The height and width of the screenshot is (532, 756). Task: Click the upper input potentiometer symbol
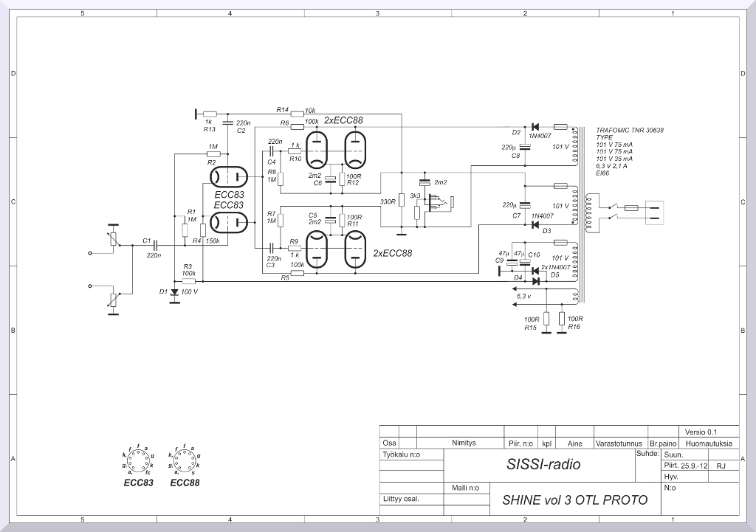tap(113, 238)
